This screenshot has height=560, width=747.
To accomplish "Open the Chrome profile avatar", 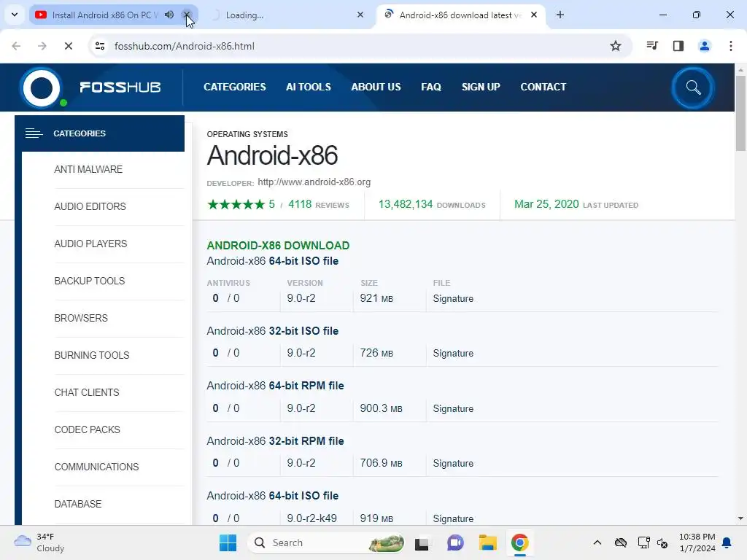I will tap(704, 46).
